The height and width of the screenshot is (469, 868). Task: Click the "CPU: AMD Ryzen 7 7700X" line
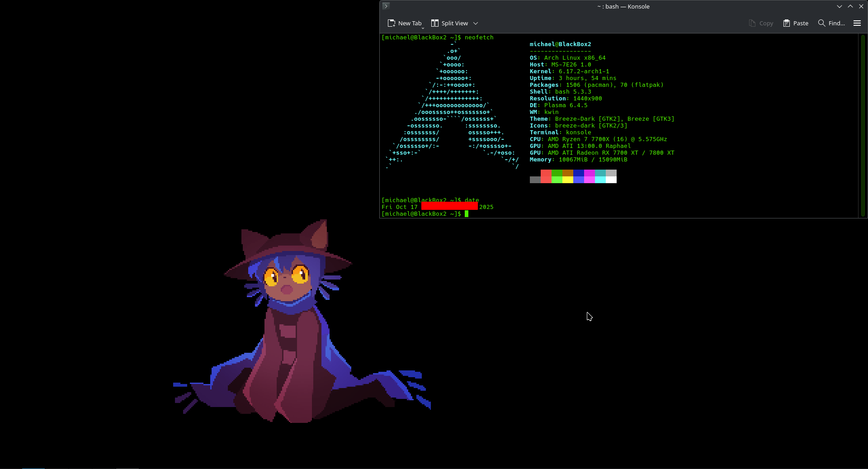tap(599, 139)
